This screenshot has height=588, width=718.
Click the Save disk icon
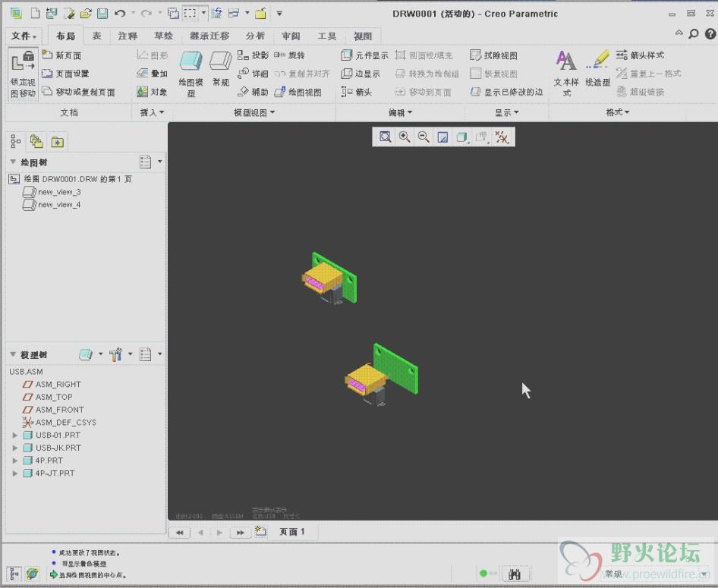102,13
